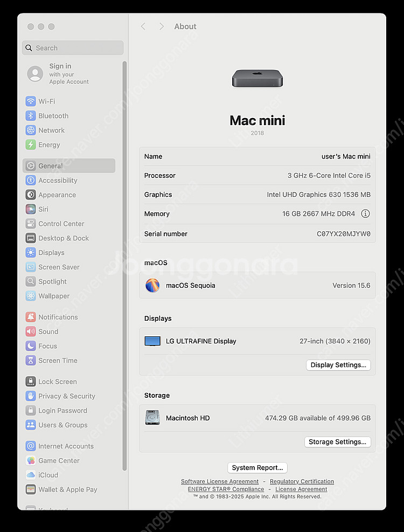404x532 pixels.
Task: Open Internet Accounts @ icon
Action: point(31,446)
